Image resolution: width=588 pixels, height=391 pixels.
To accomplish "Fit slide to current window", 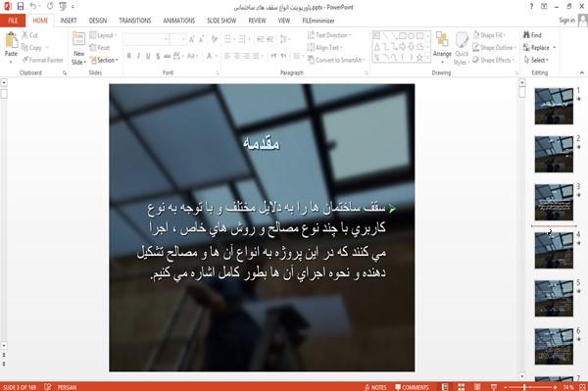I will pos(582,387).
